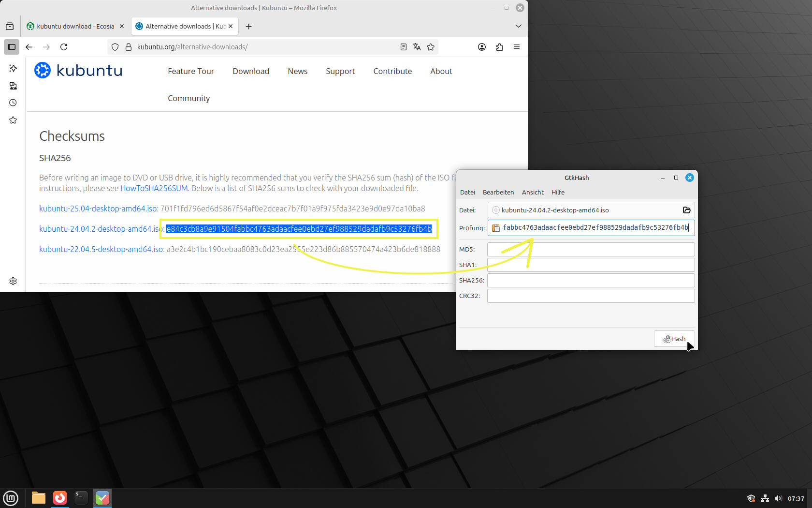This screenshot has width=812, height=508.
Task: Open sidebar settings gear
Action: coord(13,281)
